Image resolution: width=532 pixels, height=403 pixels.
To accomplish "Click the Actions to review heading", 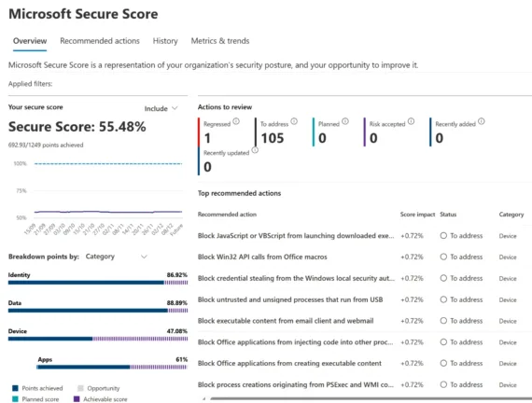I will pos(225,107).
